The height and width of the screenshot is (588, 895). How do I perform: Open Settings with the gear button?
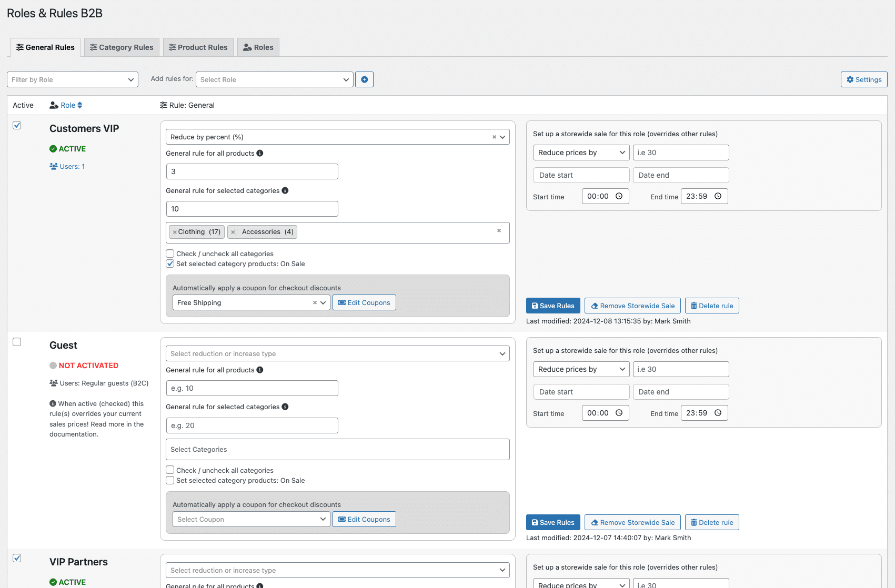[864, 79]
